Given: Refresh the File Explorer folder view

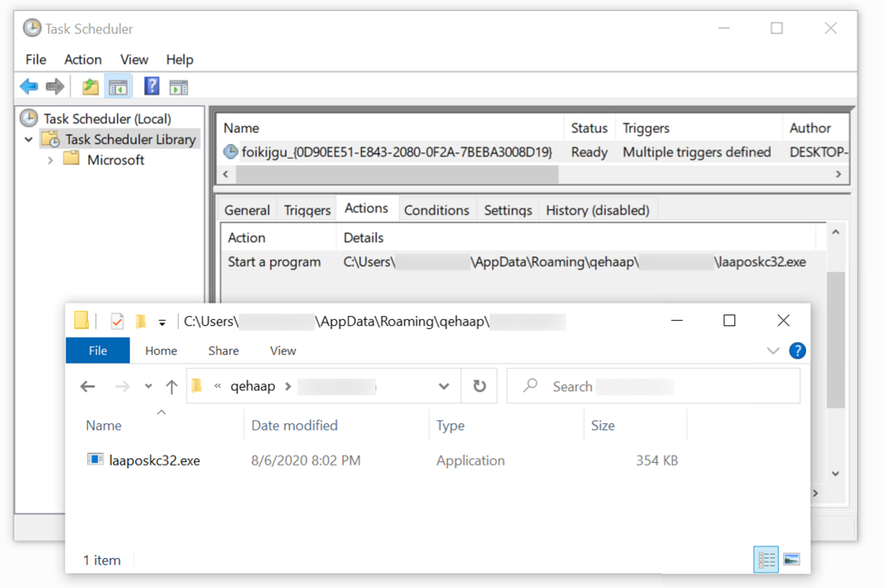Looking at the screenshot, I should pos(480,386).
